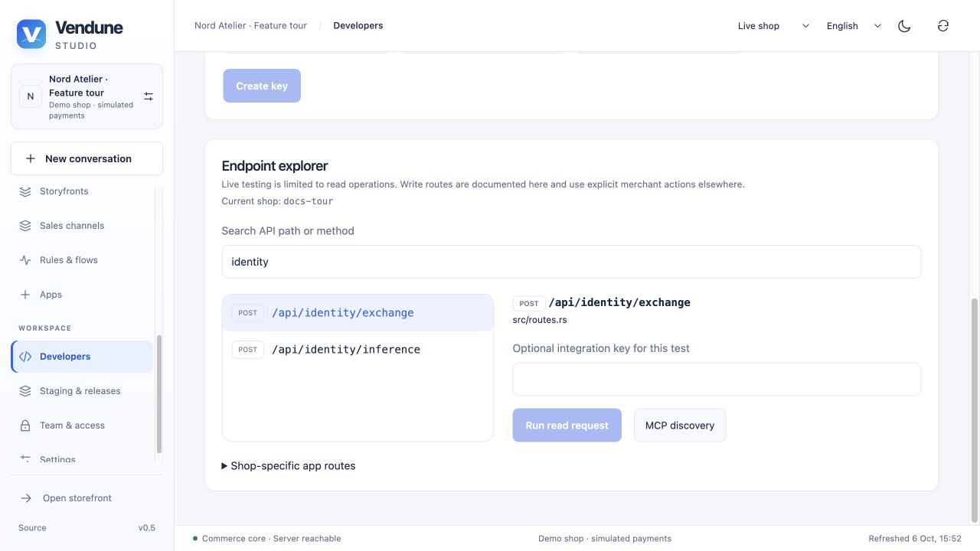Click the Endpoint explorer heading
Screen dimensions: 980x551
click(275, 166)
